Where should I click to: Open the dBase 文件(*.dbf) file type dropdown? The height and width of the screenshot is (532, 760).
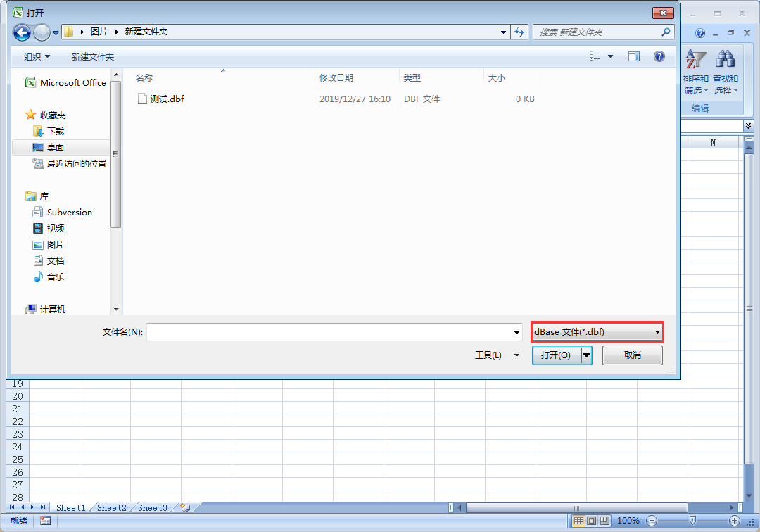click(657, 331)
